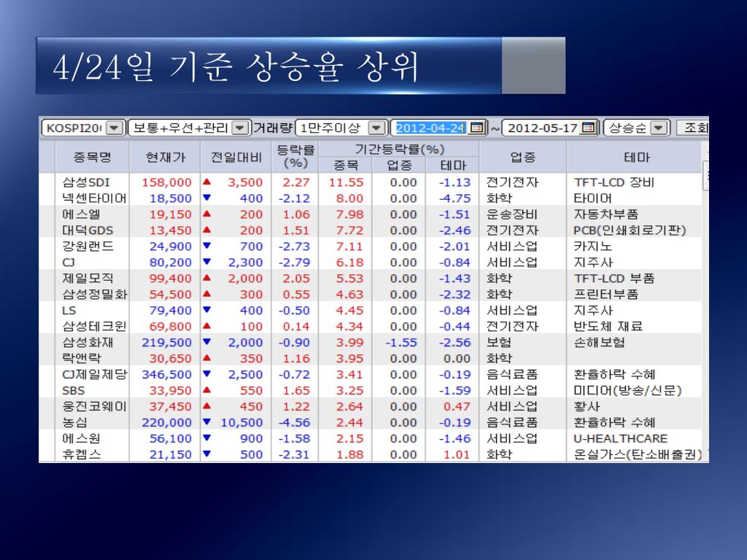Select the 강원랜드 stock name
This screenshot has height=560, width=747.
tap(88, 246)
